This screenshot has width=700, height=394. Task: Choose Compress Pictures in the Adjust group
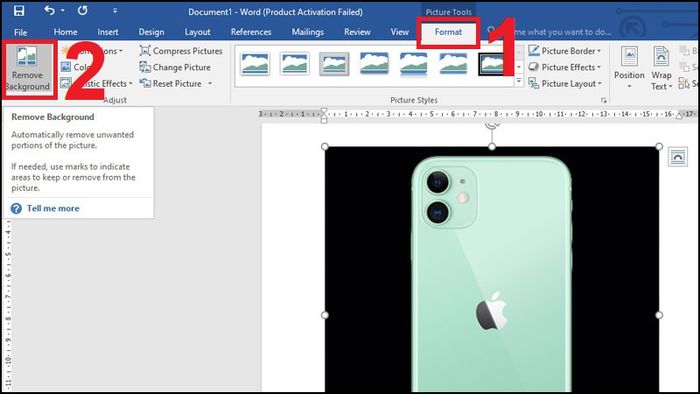coord(181,51)
